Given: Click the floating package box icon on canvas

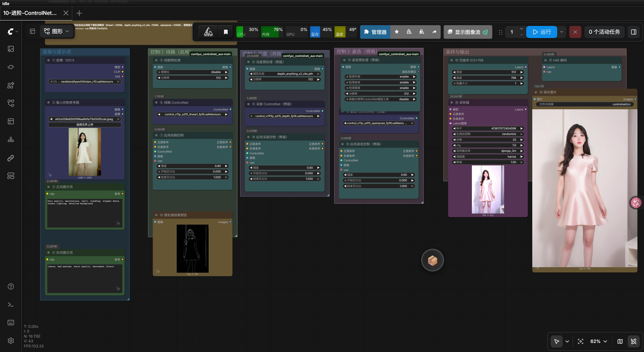Looking at the screenshot, I should (x=432, y=260).
